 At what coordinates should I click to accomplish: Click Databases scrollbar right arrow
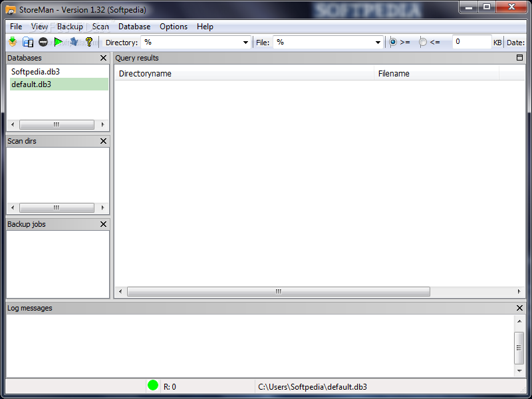tap(102, 124)
